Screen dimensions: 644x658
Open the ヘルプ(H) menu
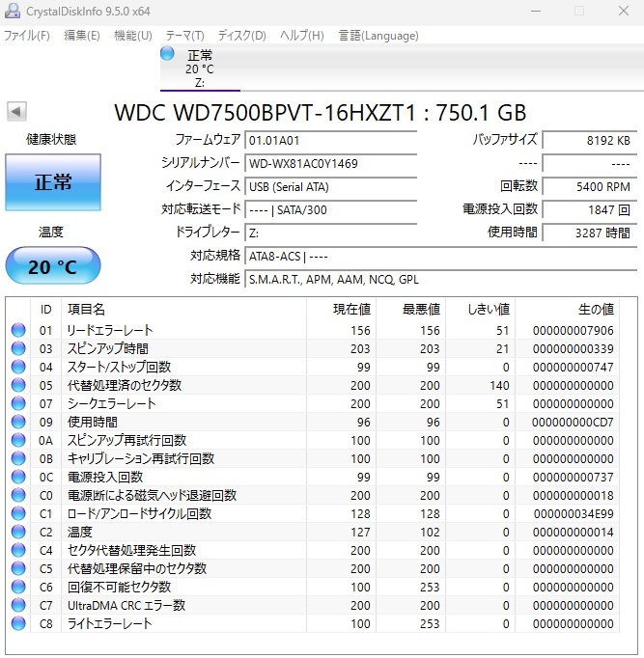click(302, 36)
